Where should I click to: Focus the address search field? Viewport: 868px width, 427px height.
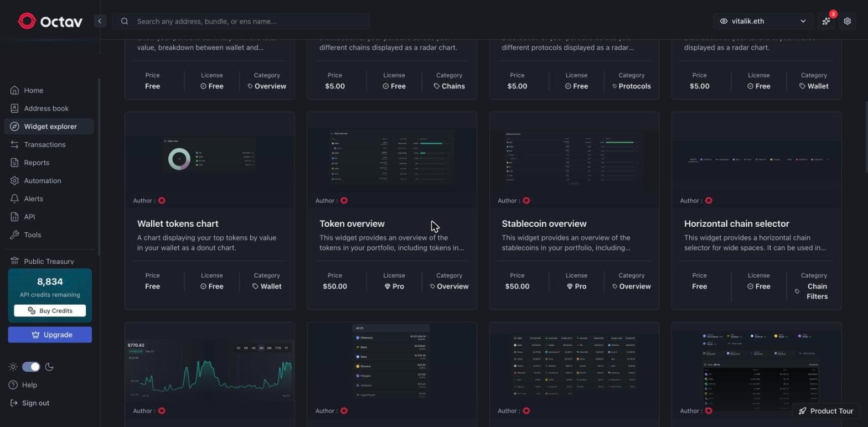tap(241, 21)
